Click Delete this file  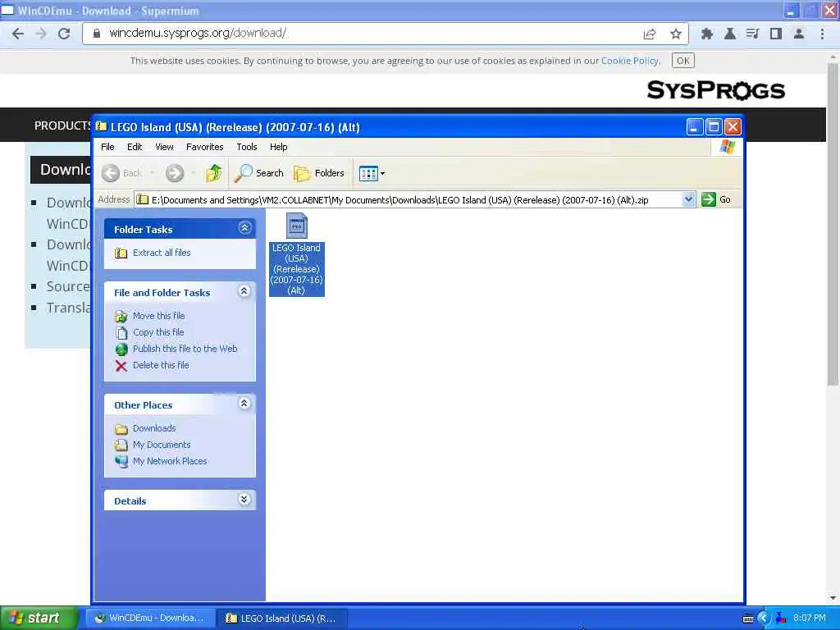click(161, 365)
